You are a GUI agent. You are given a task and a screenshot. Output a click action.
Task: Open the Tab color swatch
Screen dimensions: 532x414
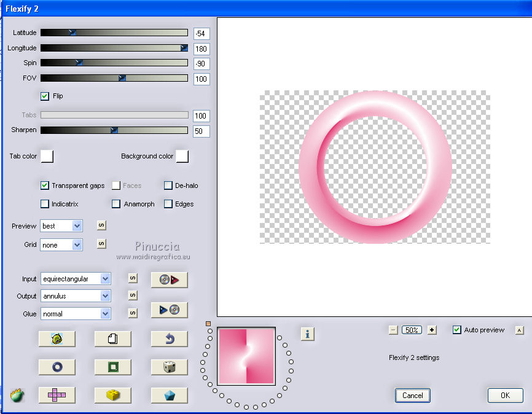click(x=47, y=156)
